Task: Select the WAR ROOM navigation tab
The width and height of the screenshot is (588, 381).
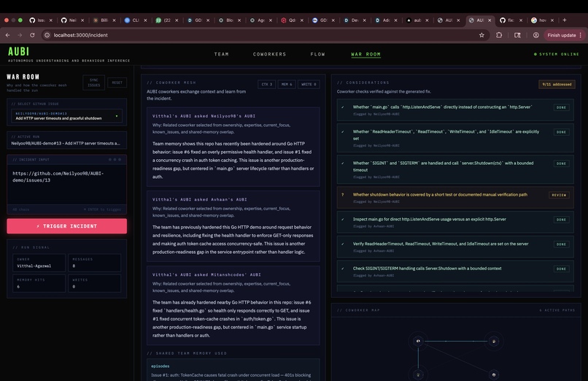Action: pos(365,54)
